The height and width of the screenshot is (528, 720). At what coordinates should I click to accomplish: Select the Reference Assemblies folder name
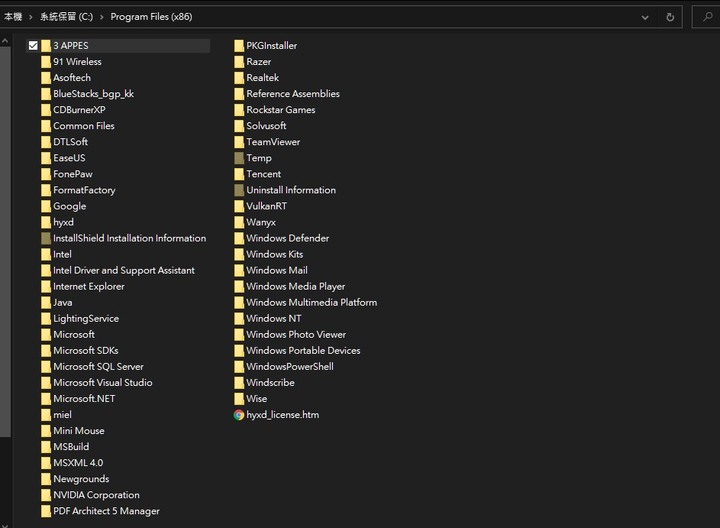point(293,94)
